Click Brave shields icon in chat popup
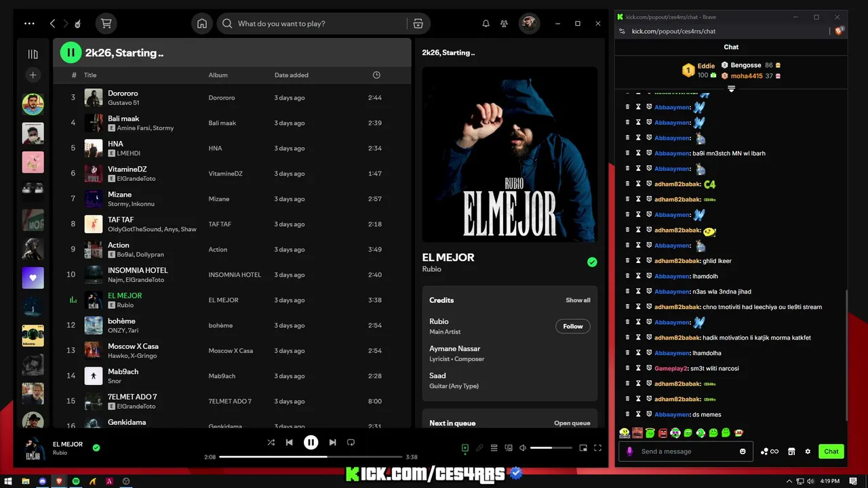 840,31
